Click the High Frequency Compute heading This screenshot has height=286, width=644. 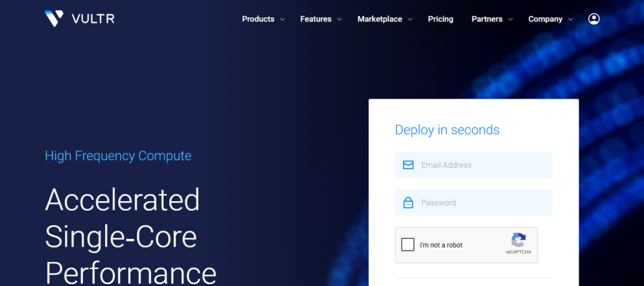coord(118,156)
